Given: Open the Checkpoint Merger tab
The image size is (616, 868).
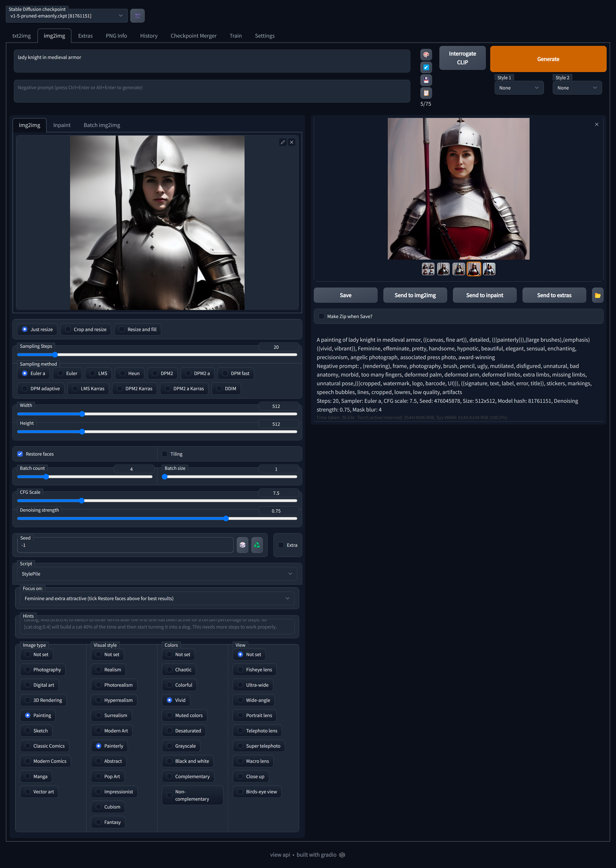Looking at the screenshot, I should pyautogui.click(x=193, y=36).
